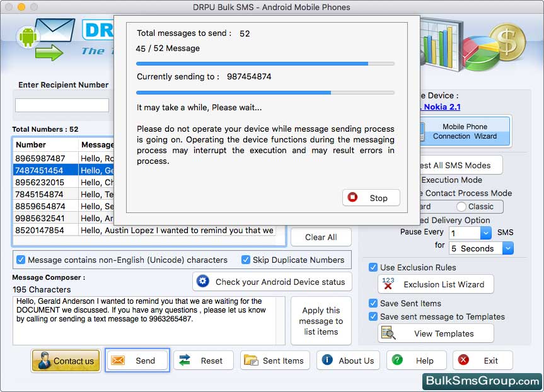Select row with number 8965987487
The height and width of the screenshot is (392, 544).
pyautogui.click(x=64, y=158)
